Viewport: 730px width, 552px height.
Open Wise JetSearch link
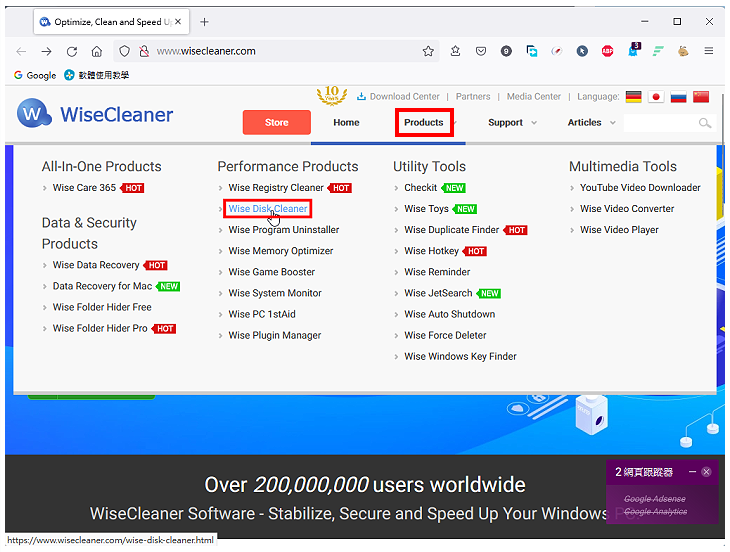click(x=438, y=293)
